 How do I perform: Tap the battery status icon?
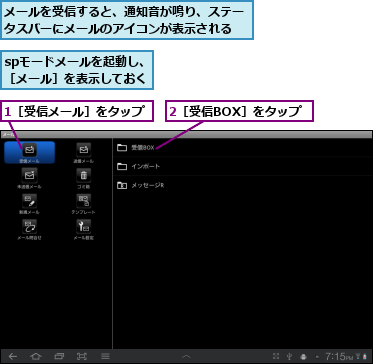[x=365, y=356]
